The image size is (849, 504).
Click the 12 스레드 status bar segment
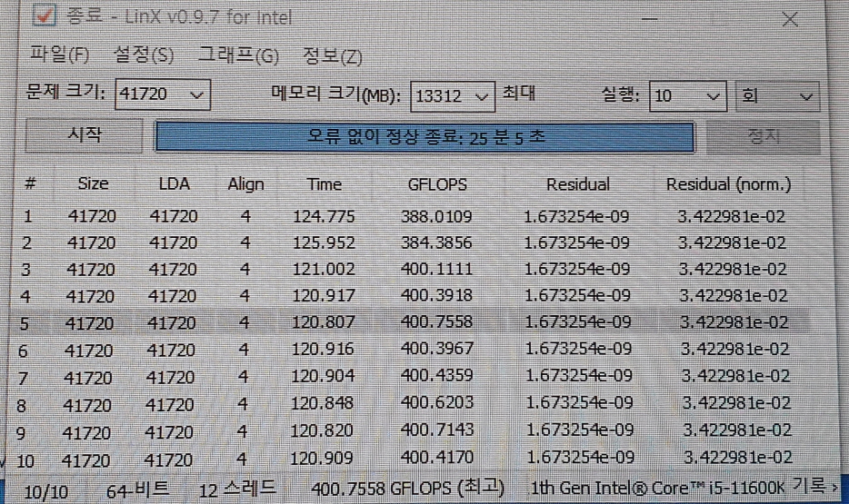237,488
